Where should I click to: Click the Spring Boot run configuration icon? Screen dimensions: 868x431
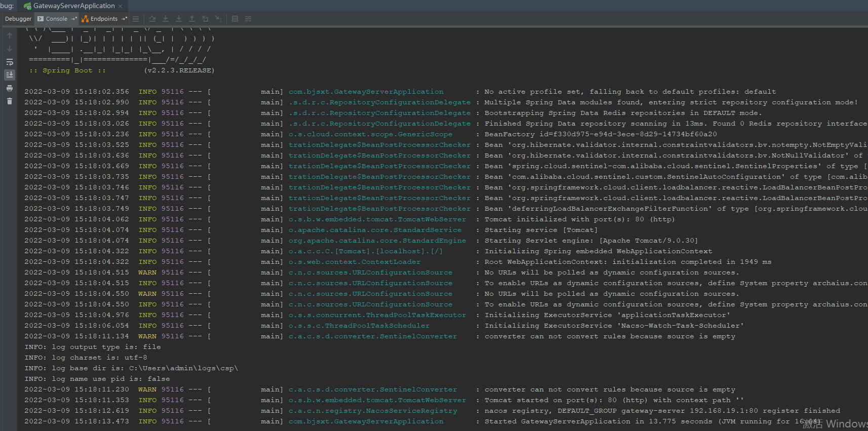tap(27, 6)
